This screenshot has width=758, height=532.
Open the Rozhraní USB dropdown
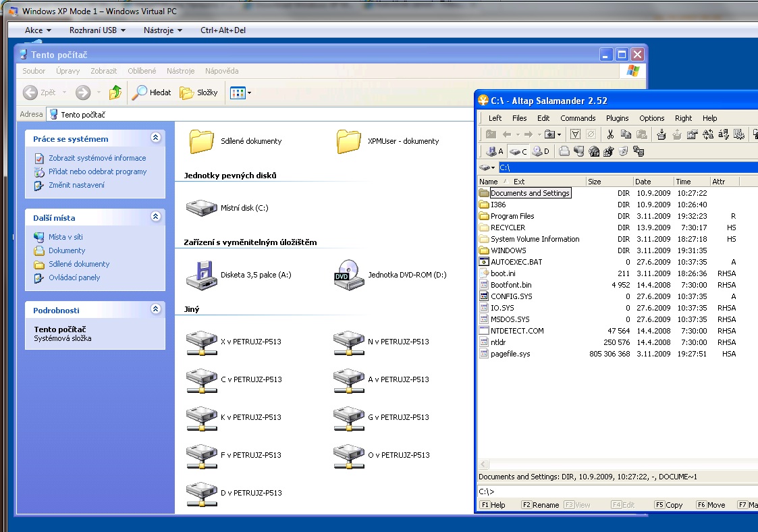98,30
